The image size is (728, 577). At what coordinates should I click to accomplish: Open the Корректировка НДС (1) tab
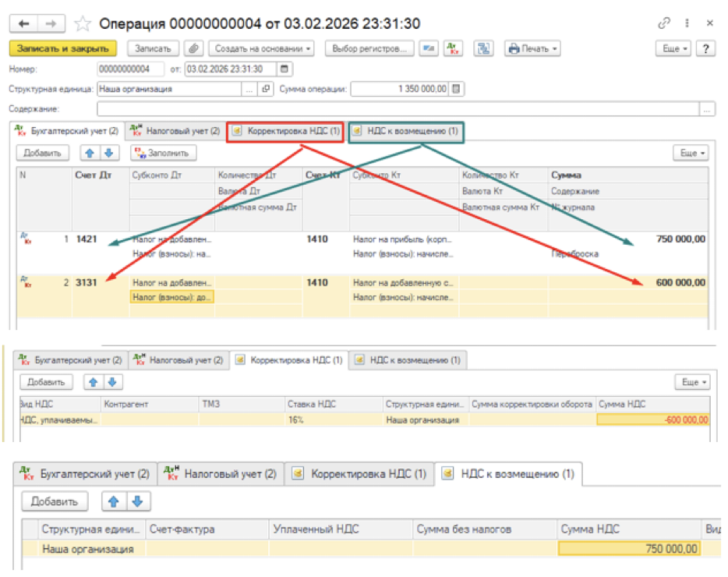click(x=286, y=132)
